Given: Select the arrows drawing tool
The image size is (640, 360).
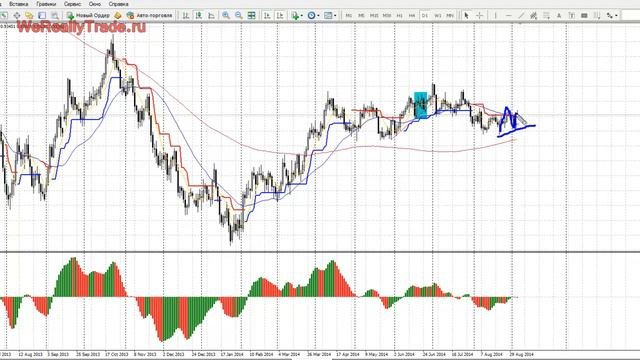Looking at the screenshot, I should tap(609, 16).
